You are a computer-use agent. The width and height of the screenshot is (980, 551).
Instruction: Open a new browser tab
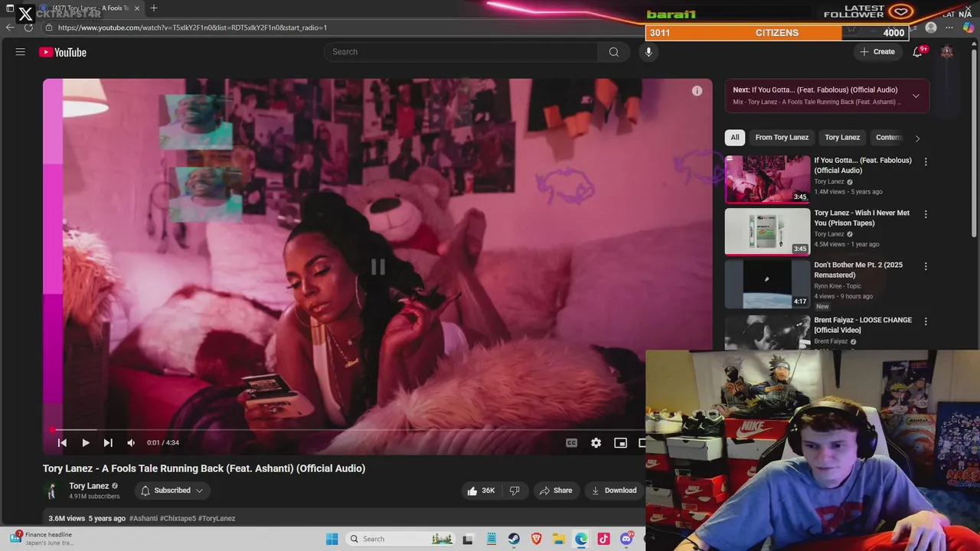154,8
